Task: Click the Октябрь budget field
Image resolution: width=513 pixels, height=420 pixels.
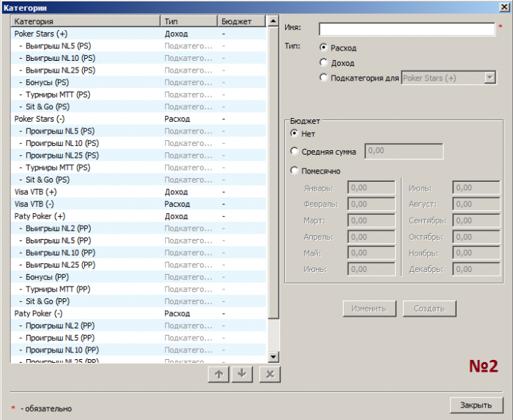Action: tap(476, 237)
